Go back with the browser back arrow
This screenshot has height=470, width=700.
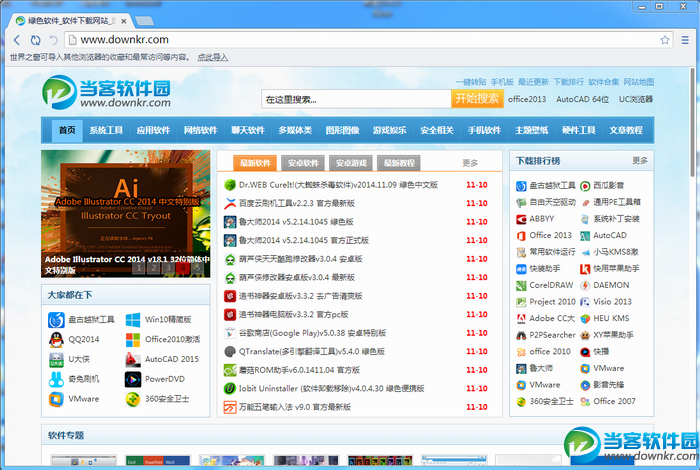coord(17,40)
